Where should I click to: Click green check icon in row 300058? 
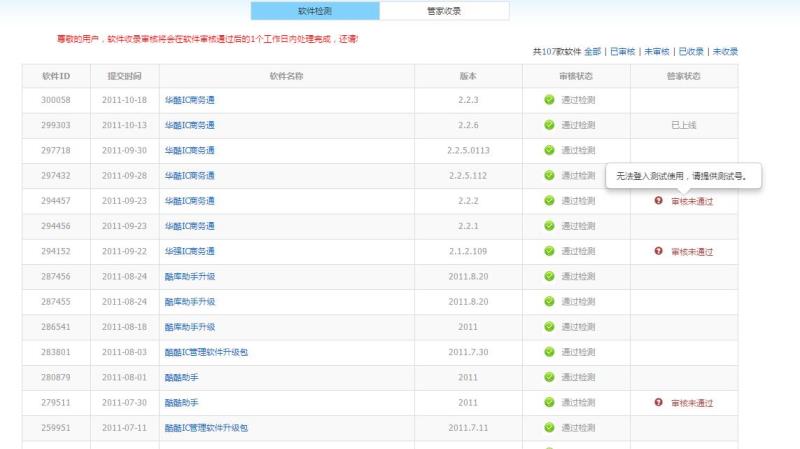click(x=549, y=99)
